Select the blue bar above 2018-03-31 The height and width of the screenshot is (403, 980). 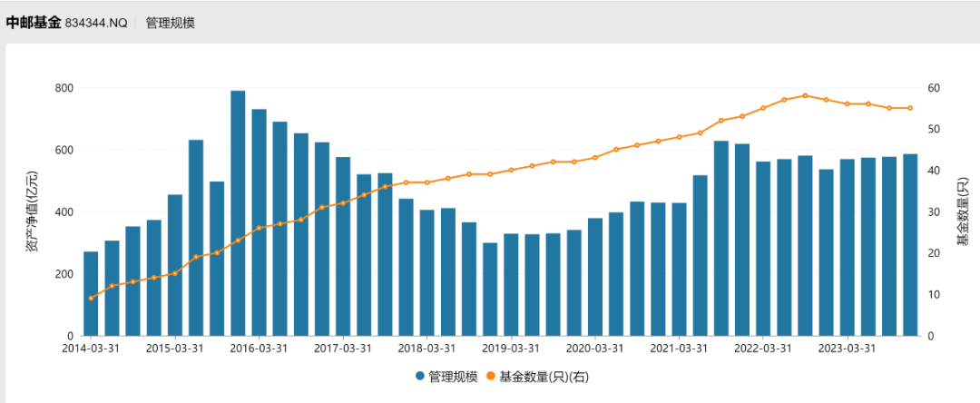426,273
